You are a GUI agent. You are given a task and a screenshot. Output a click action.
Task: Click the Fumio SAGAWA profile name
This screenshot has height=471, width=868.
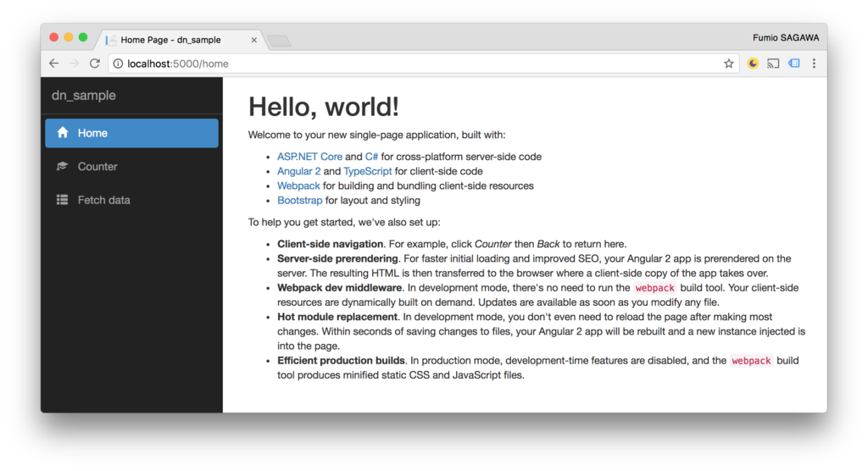pos(786,37)
